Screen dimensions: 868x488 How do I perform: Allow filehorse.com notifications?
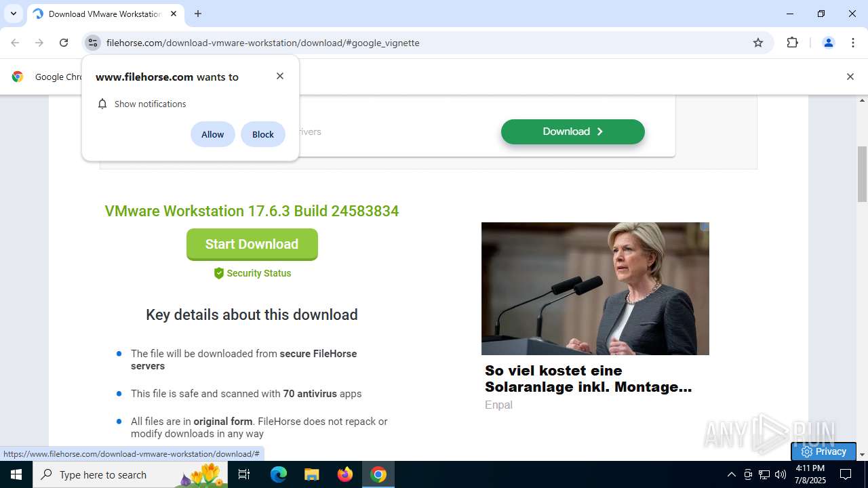tap(212, 134)
